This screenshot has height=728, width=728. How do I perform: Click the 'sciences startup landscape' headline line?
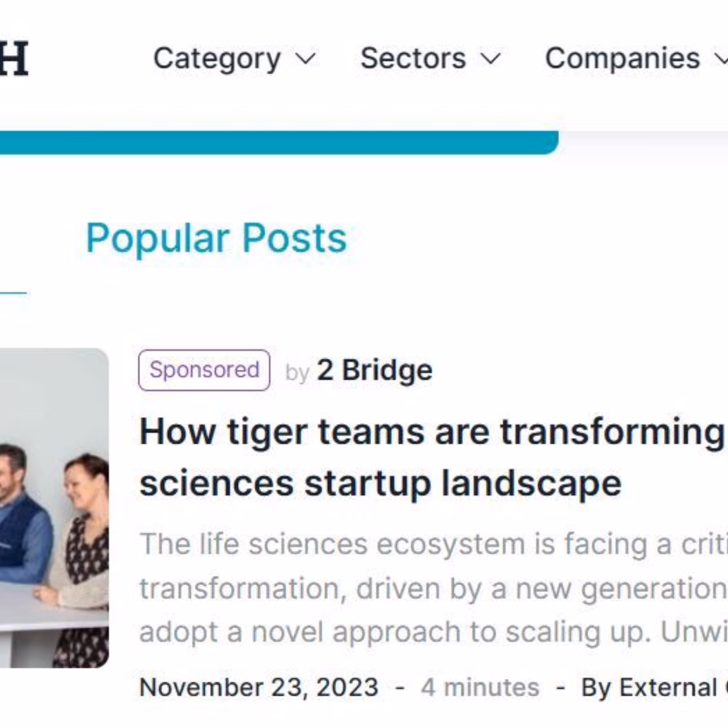(x=380, y=483)
